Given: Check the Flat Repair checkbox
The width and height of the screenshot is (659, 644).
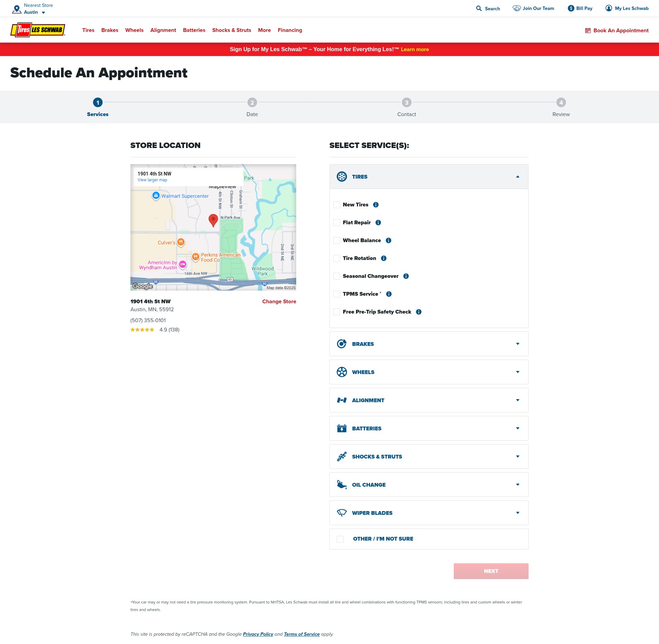Looking at the screenshot, I should pos(337,223).
